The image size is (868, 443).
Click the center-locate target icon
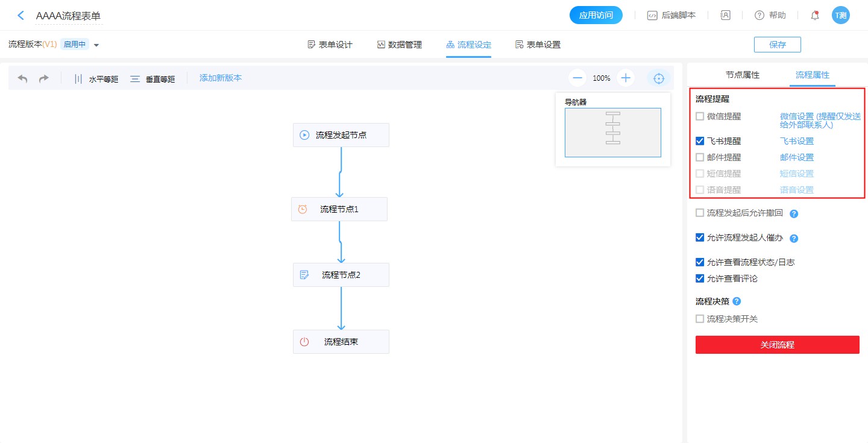coord(659,78)
